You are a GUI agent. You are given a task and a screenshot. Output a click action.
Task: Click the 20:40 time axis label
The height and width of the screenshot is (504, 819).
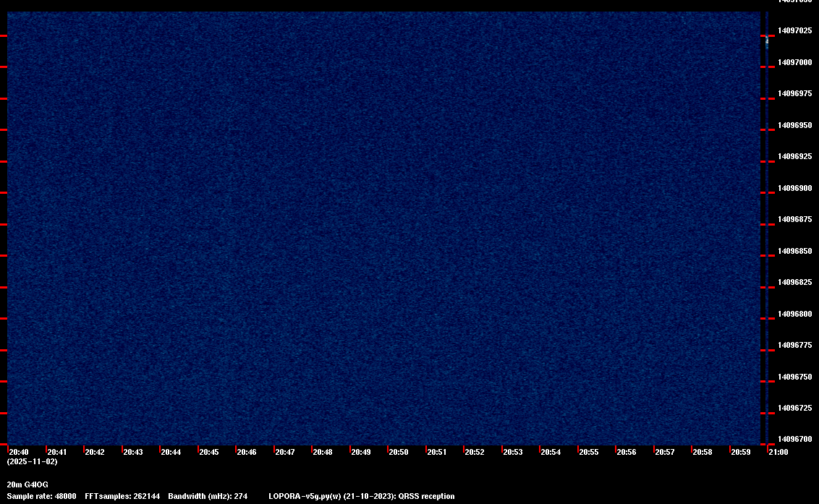pyautogui.click(x=19, y=452)
